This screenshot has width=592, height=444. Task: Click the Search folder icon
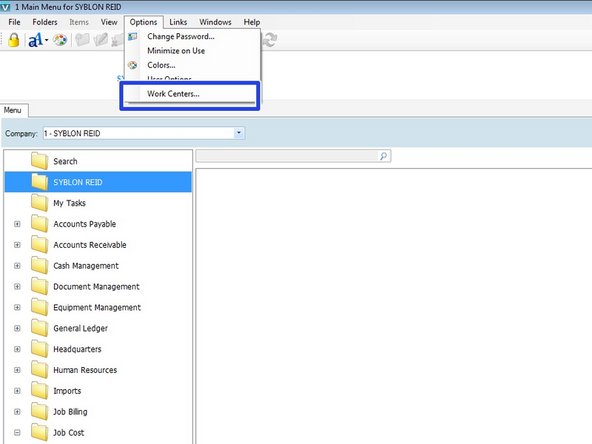click(39, 161)
